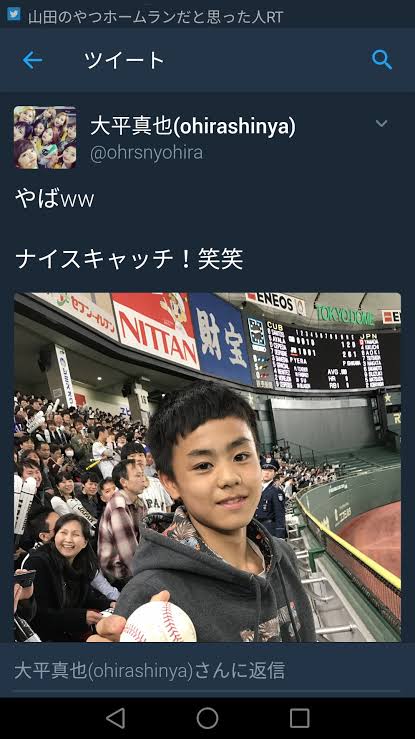The image size is (415, 739).
Task: Tap the TOKYO DOME sign in photo
Action: [x=345, y=315]
